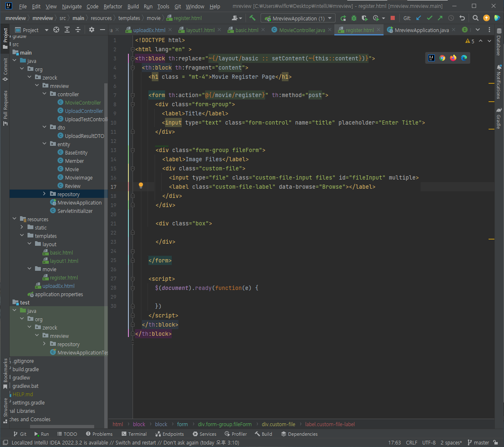Open the user account dropdown in the toolbar
The height and width of the screenshot is (447, 504).
pos(237,18)
